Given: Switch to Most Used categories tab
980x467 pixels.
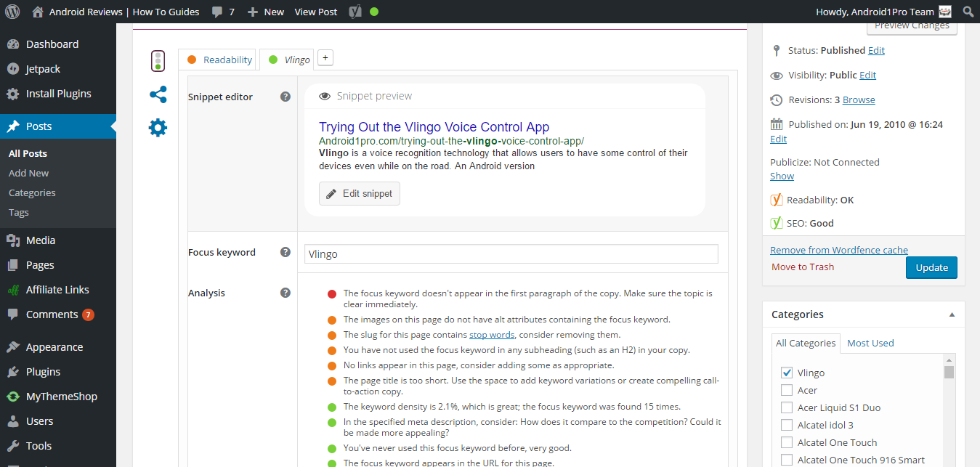Looking at the screenshot, I should [870, 343].
